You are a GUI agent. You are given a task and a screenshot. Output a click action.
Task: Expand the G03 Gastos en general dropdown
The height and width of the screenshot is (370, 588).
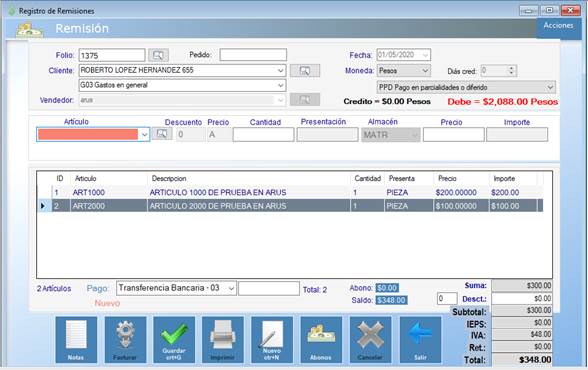click(280, 85)
